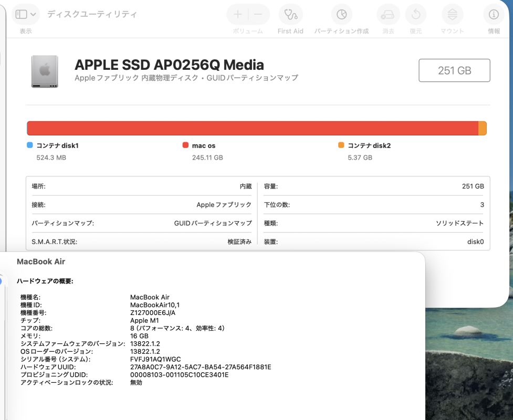
Task: Click the マウント mount icon
Action: tap(452, 15)
